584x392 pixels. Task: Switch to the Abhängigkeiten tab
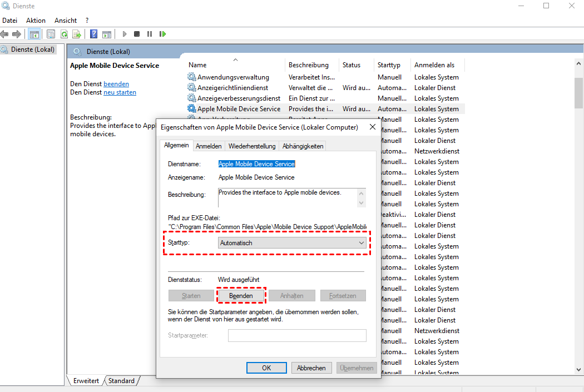point(303,146)
